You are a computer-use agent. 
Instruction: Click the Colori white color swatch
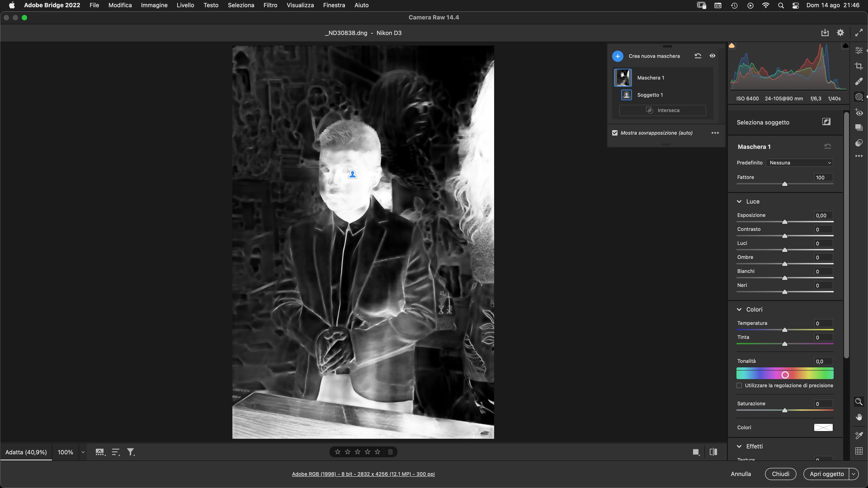click(823, 427)
